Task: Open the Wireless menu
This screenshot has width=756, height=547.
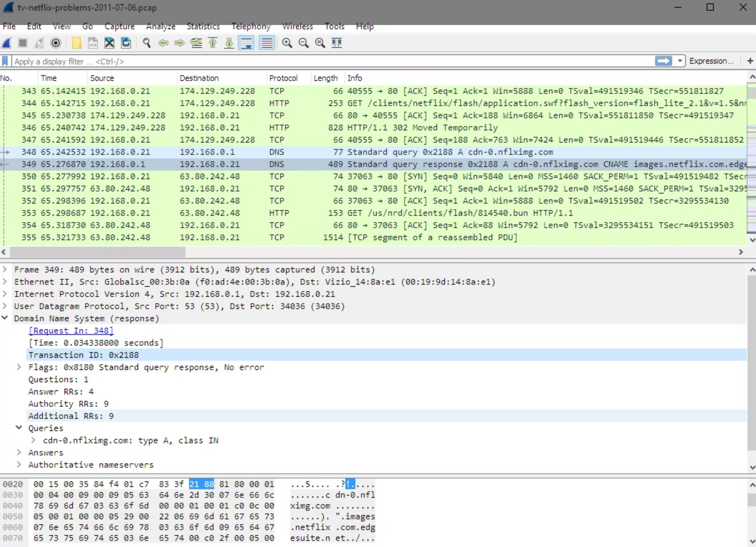Action: pyautogui.click(x=298, y=26)
